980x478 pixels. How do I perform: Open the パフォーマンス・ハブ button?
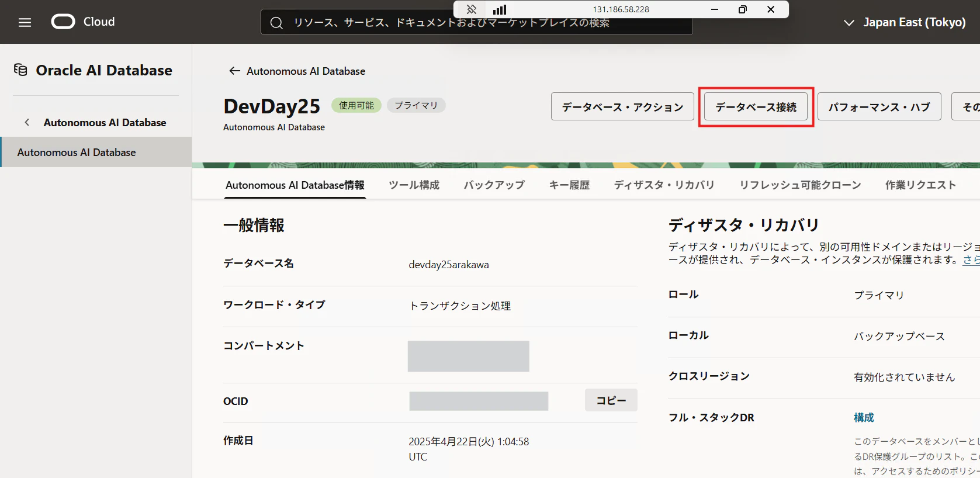point(879,106)
